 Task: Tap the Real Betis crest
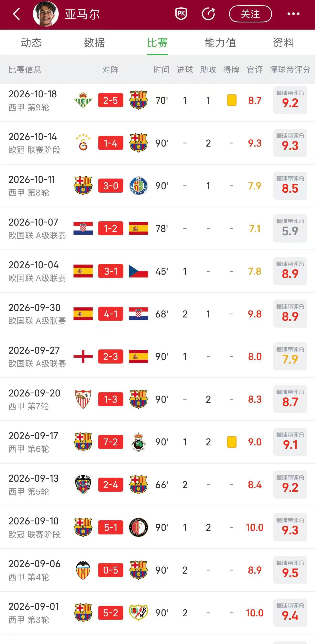(x=83, y=100)
